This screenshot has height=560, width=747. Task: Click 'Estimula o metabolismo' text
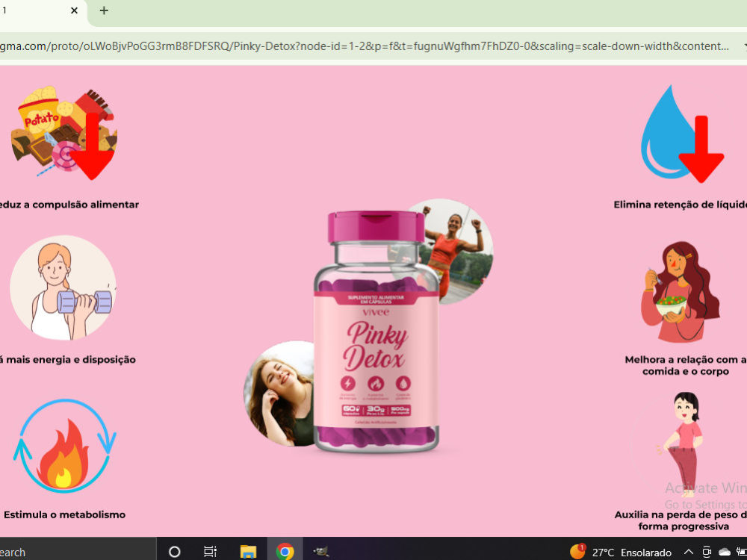point(65,514)
